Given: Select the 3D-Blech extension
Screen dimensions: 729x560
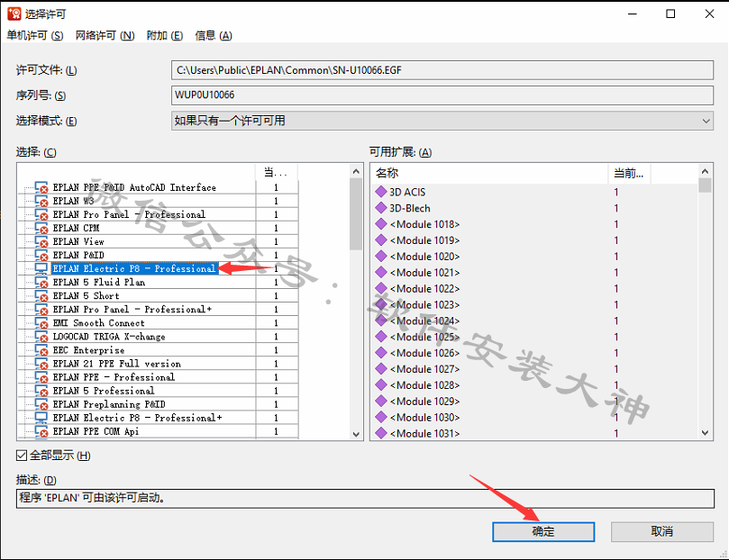Looking at the screenshot, I should pos(410,208).
